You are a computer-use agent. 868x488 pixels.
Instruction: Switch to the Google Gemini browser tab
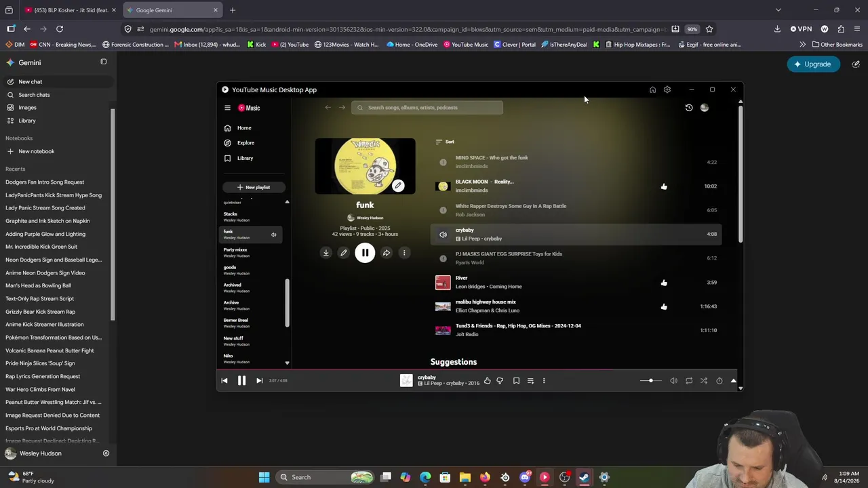click(x=173, y=10)
